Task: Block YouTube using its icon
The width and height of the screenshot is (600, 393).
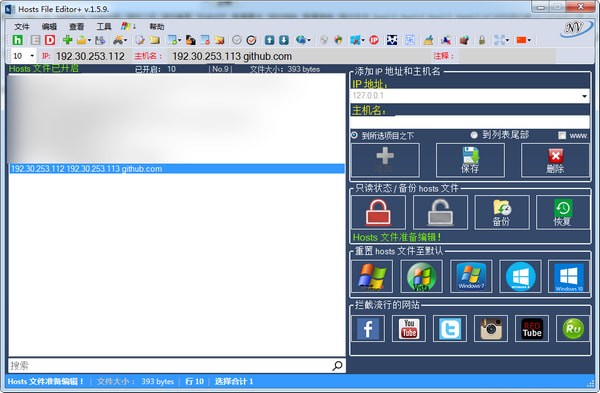Action: coord(409,328)
